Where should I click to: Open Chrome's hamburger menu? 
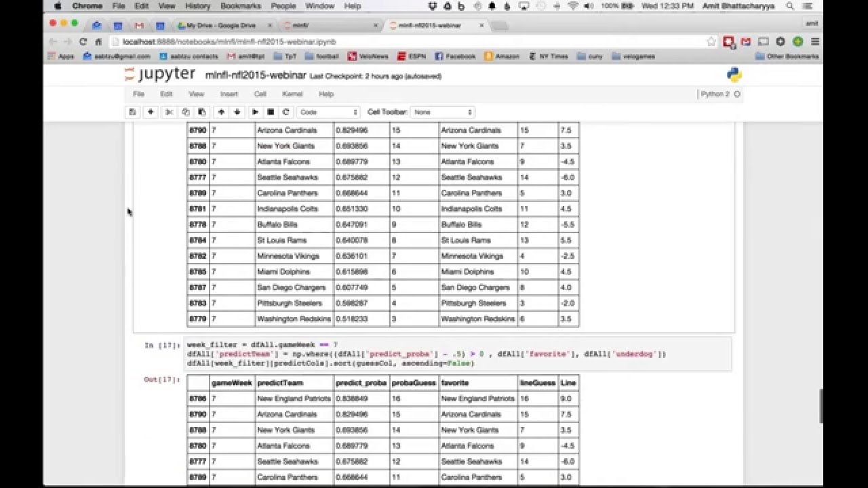tap(815, 41)
